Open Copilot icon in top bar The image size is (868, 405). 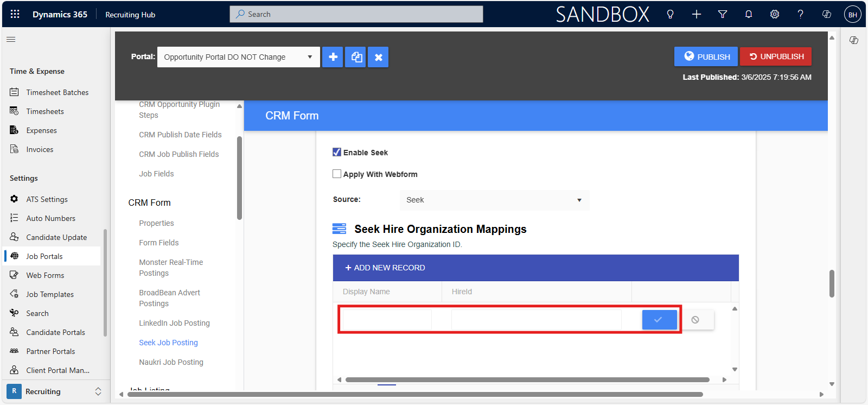click(x=827, y=15)
